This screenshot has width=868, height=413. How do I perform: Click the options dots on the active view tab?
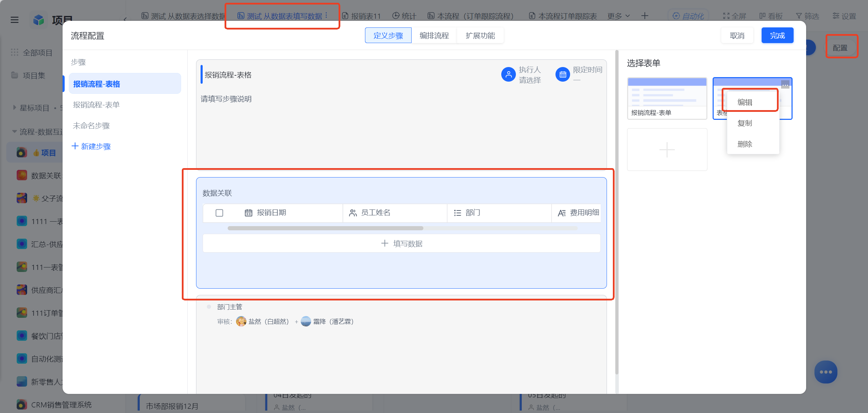pos(326,16)
